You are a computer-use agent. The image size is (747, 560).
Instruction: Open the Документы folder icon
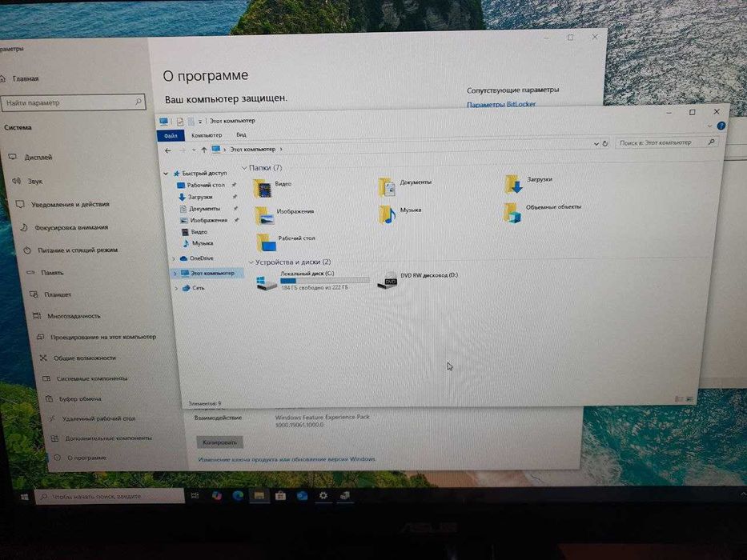(387, 186)
